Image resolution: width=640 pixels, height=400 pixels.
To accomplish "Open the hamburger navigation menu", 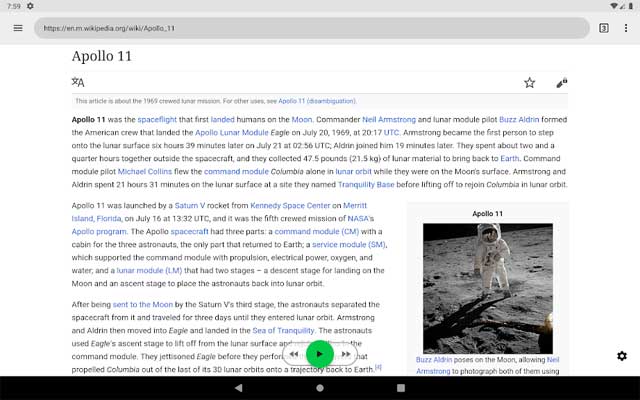I will pyautogui.click(x=18, y=28).
